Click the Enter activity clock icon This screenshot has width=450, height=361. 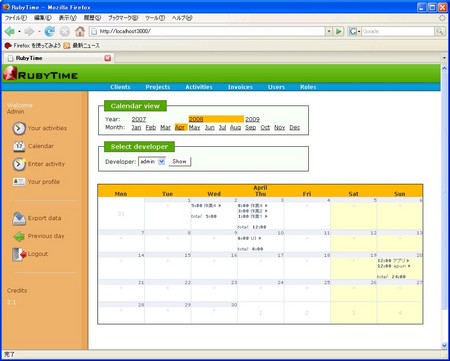(x=19, y=164)
